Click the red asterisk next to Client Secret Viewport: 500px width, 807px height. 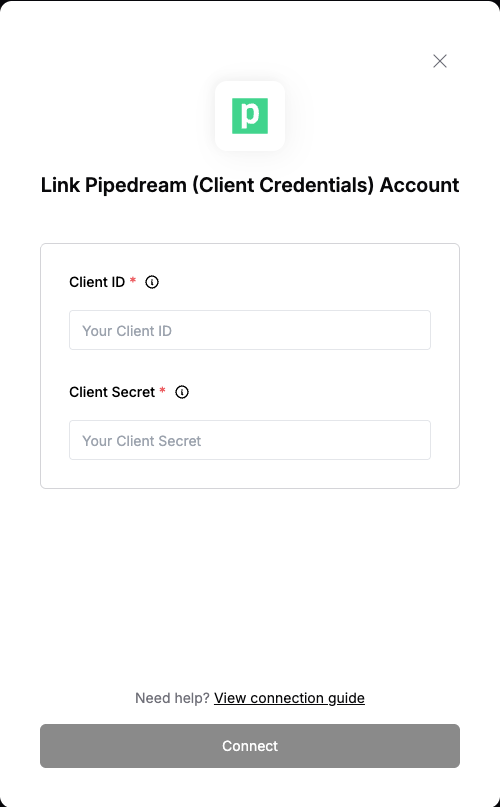[162, 391]
